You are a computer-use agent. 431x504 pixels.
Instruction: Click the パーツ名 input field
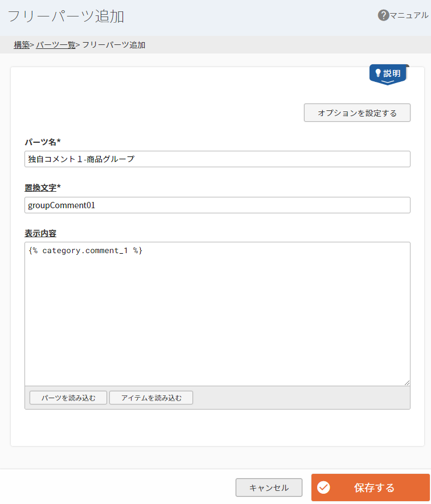(x=216, y=159)
